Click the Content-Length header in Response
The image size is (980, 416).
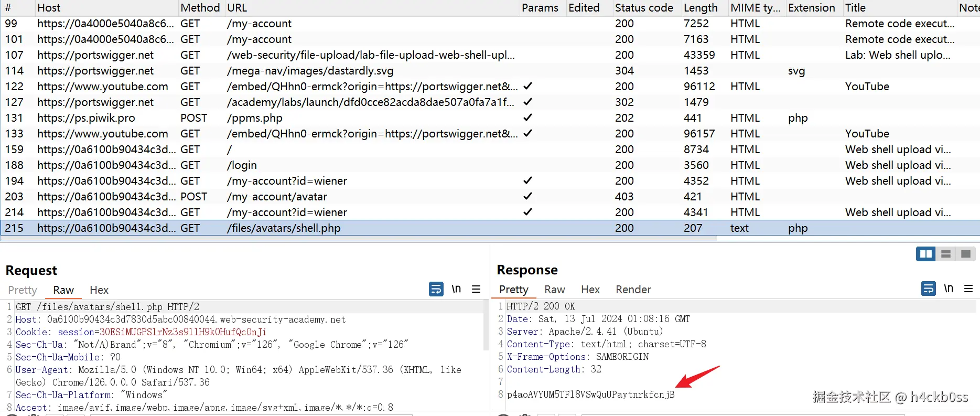pos(554,369)
